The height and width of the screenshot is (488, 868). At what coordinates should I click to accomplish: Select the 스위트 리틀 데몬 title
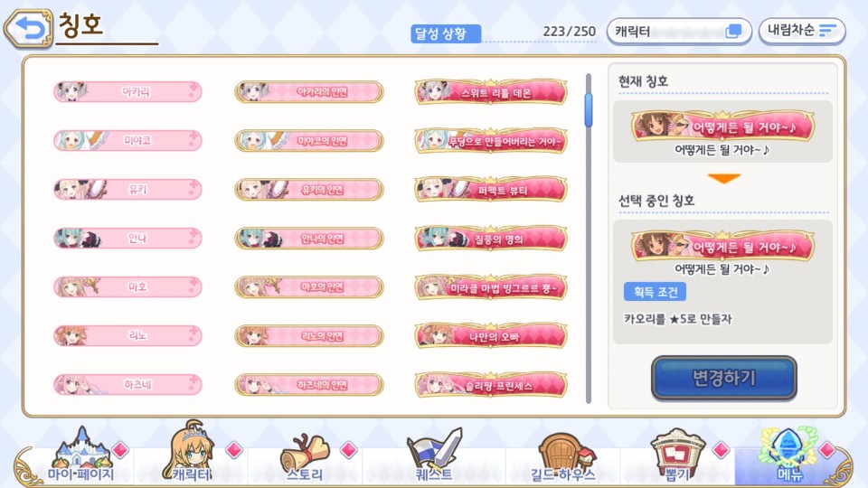491,92
